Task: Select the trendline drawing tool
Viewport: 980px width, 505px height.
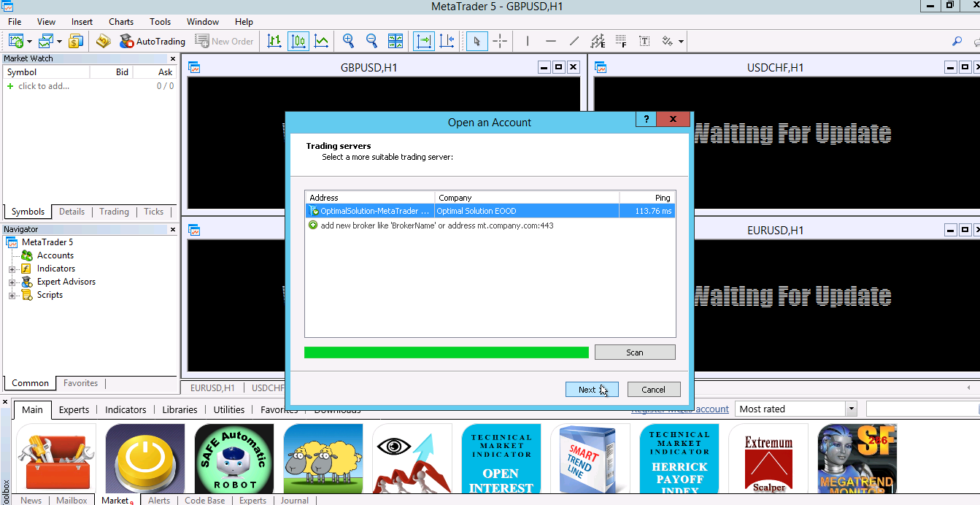Action: point(574,42)
